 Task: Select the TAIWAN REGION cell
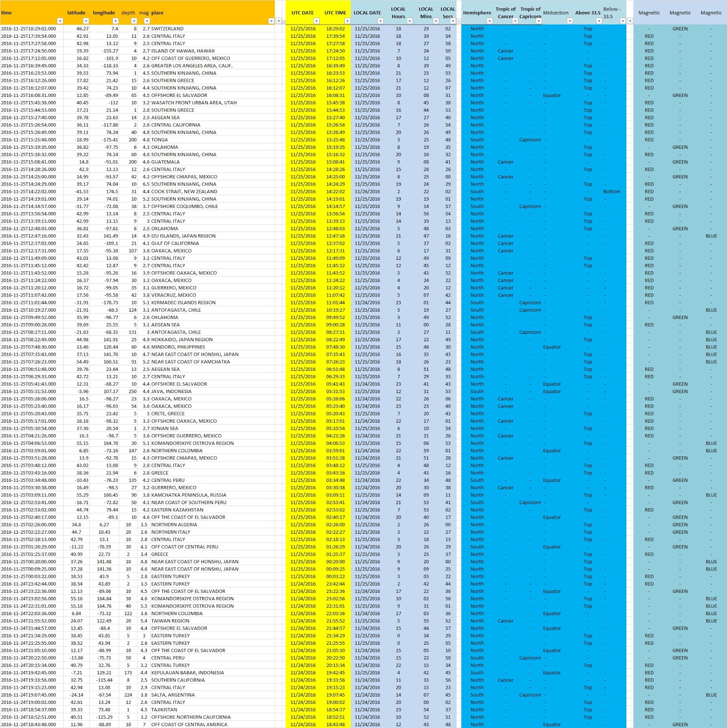tap(212, 621)
